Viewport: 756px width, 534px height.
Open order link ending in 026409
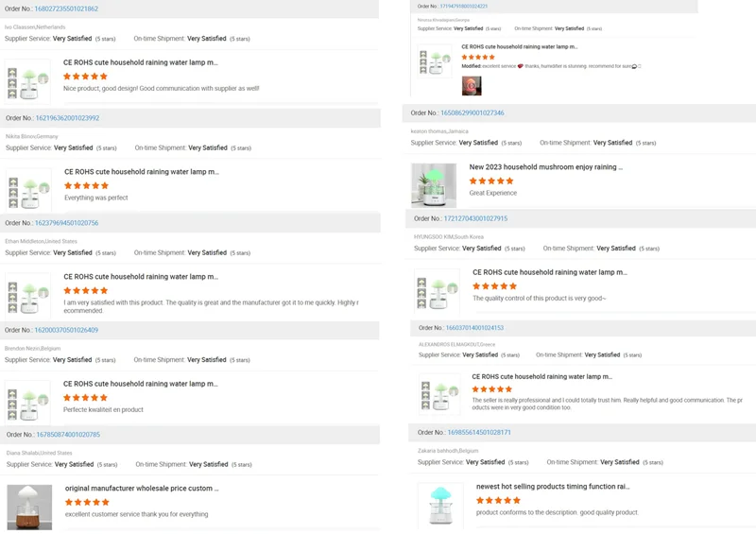[66, 330]
